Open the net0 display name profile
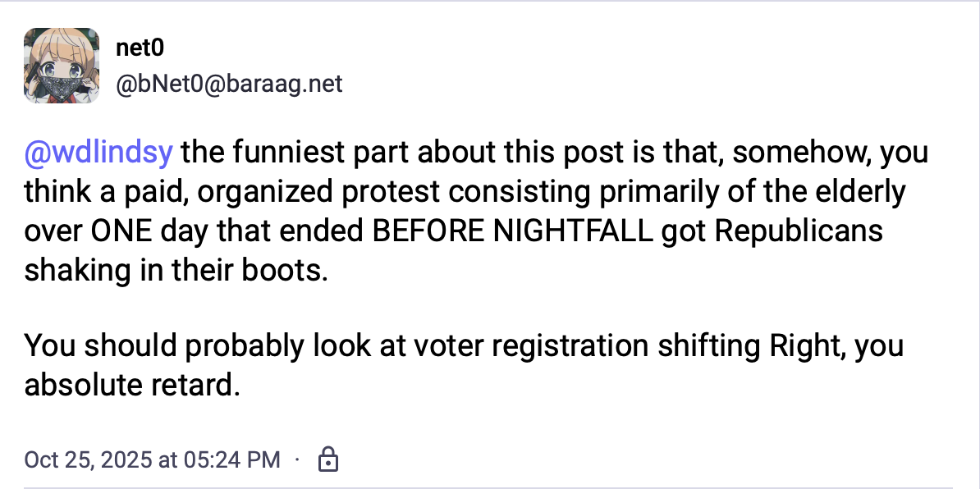The width and height of the screenshot is (980, 489). [140, 48]
